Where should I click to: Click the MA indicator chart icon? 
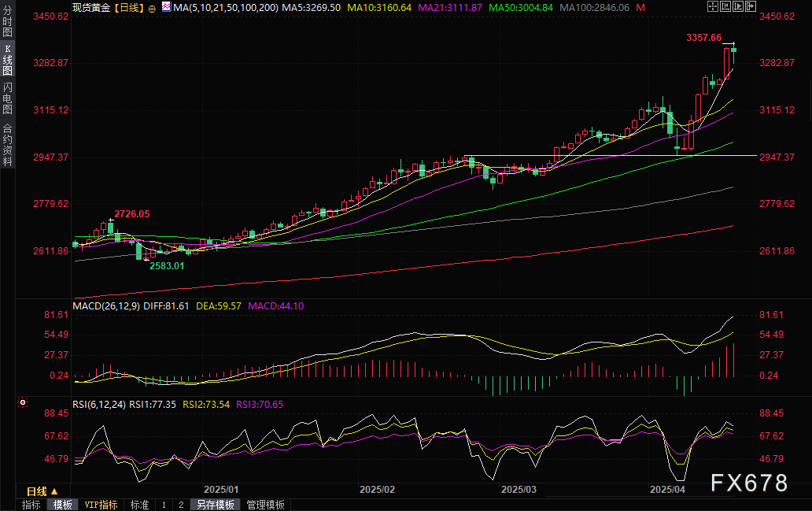pyautogui.click(x=165, y=7)
